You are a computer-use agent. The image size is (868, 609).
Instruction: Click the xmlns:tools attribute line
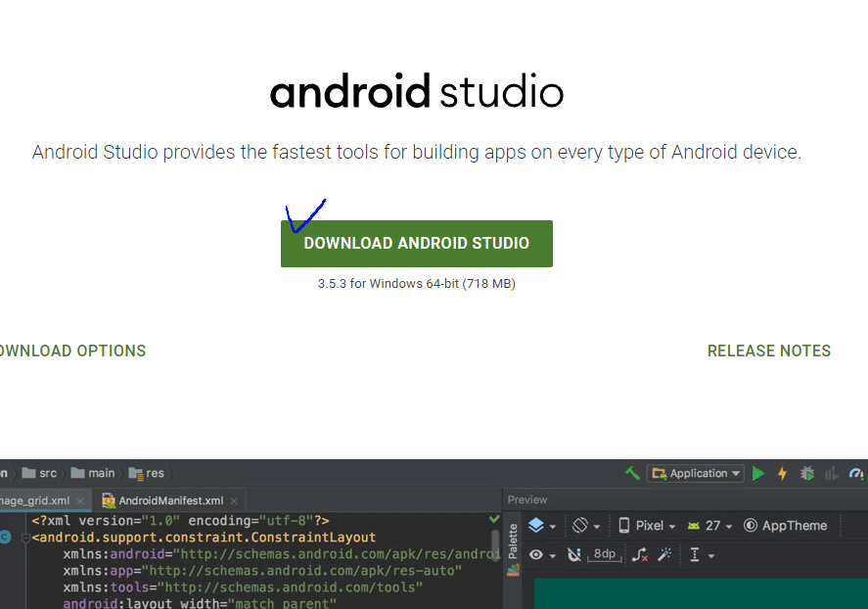coord(243,587)
